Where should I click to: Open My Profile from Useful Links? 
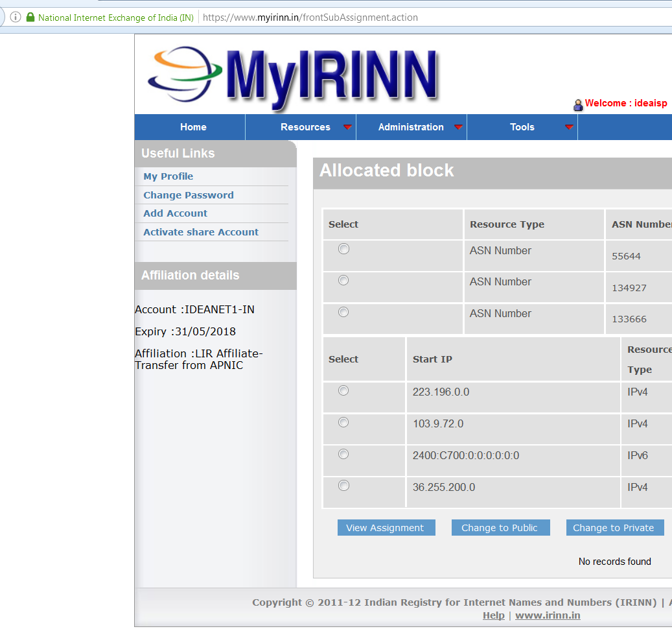168,176
